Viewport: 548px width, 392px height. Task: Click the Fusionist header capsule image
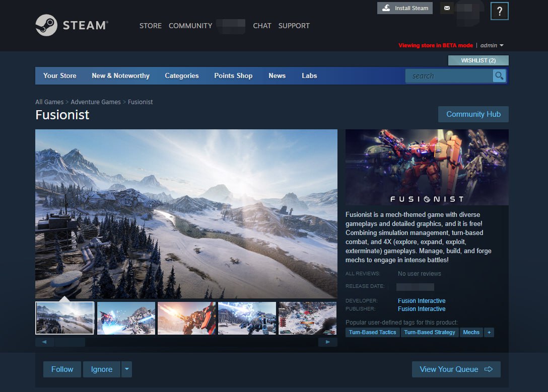click(x=427, y=167)
